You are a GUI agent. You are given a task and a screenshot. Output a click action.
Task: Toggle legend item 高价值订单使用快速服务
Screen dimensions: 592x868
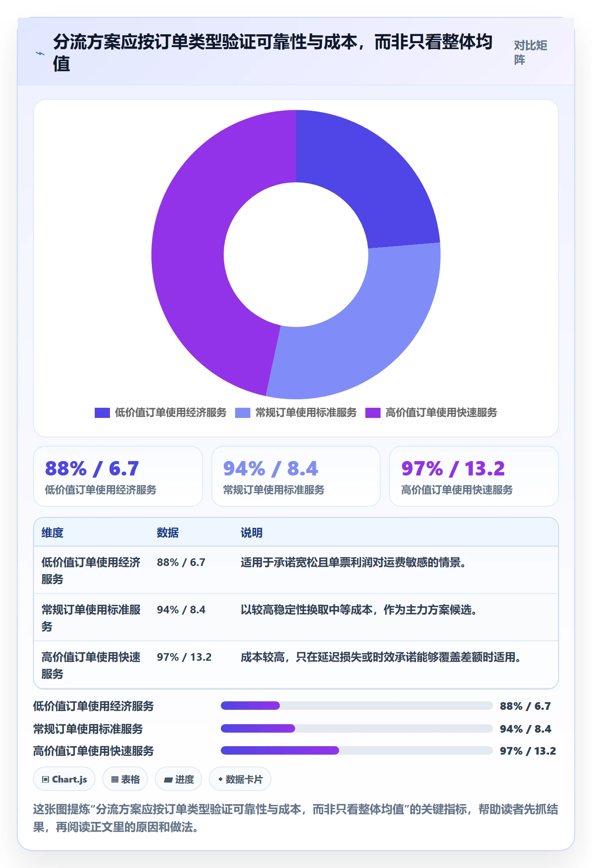click(x=431, y=412)
